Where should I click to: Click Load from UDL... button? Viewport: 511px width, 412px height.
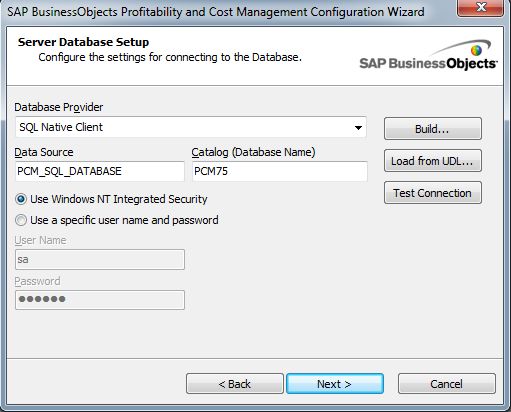(x=433, y=161)
